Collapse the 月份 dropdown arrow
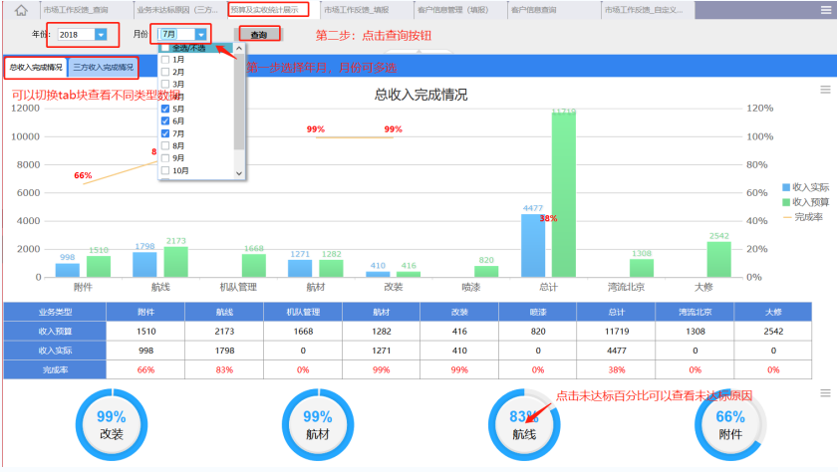 click(200, 34)
